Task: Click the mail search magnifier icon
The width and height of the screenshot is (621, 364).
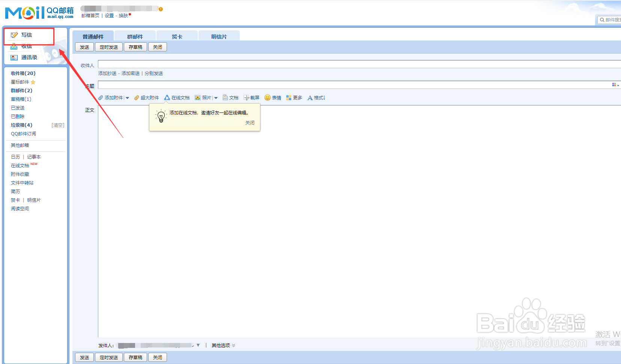Action: pos(602,20)
